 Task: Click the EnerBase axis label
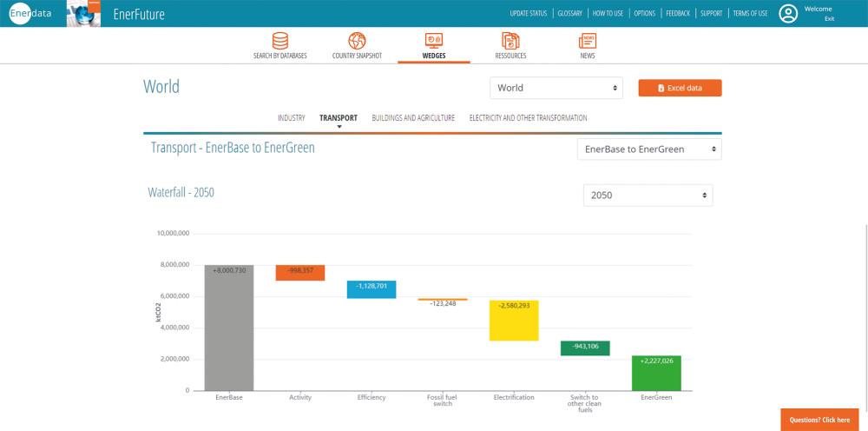point(229,397)
